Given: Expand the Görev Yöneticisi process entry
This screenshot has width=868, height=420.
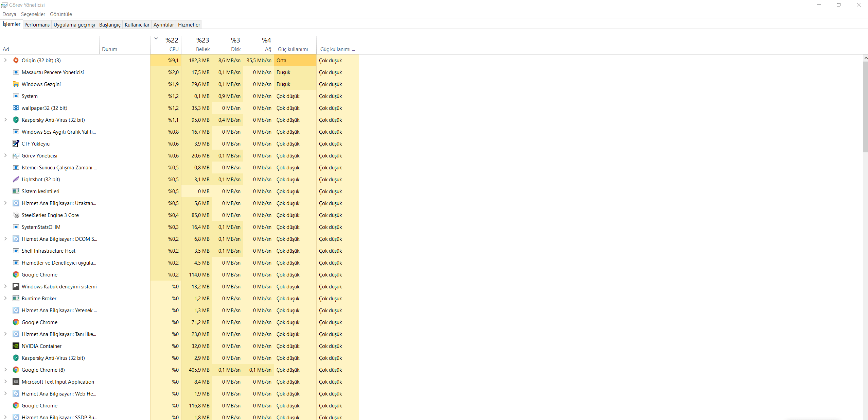Looking at the screenshot, I should click(5, 155).
